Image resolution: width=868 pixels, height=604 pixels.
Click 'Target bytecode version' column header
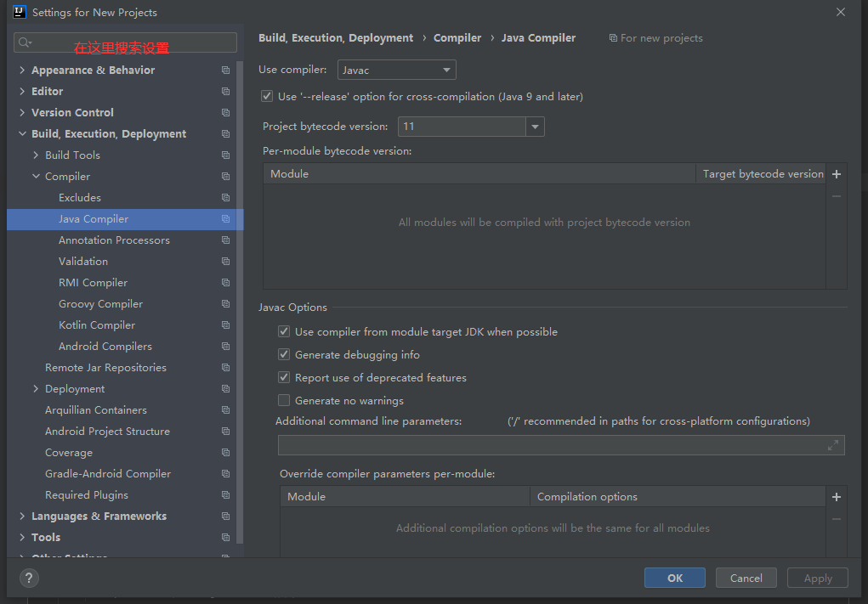(763, 173)
